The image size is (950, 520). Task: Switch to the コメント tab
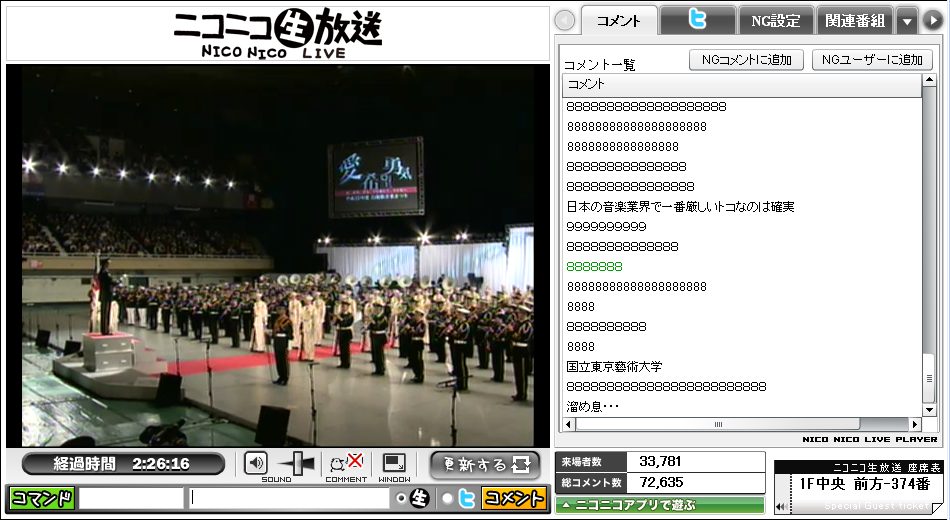tap(619, 21)
